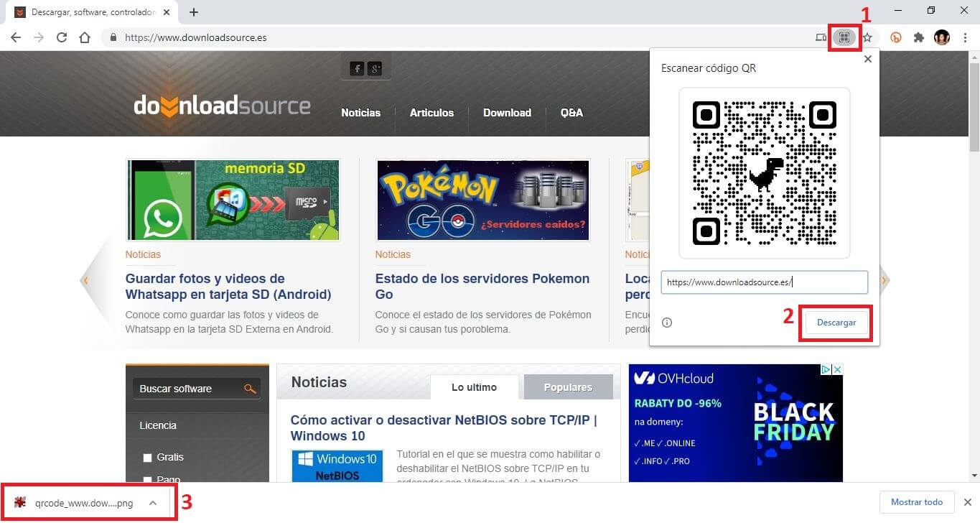Open the user profile avatar
The image size is (980, 523).
[942, 37]
